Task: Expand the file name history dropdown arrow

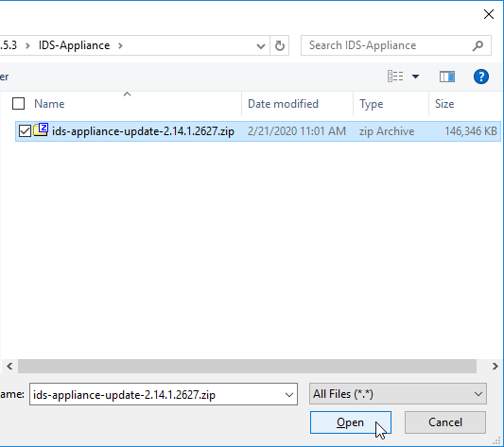Action: point(289,394)
